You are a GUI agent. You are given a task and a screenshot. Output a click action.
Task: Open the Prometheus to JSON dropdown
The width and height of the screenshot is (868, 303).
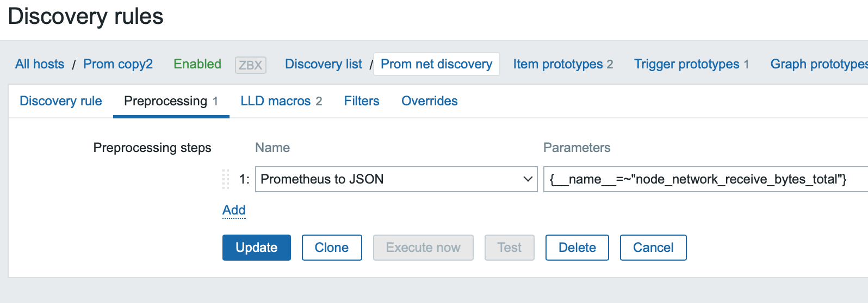point(396,179)
